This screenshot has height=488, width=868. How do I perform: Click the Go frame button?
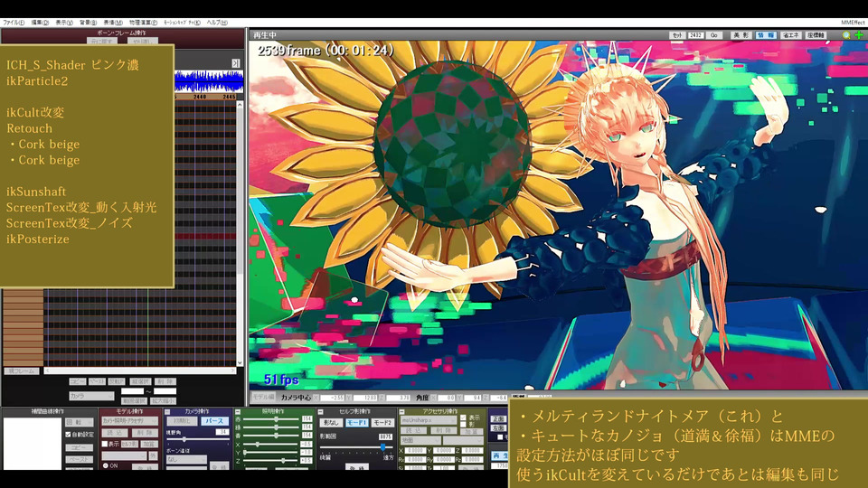coord(714,35)
